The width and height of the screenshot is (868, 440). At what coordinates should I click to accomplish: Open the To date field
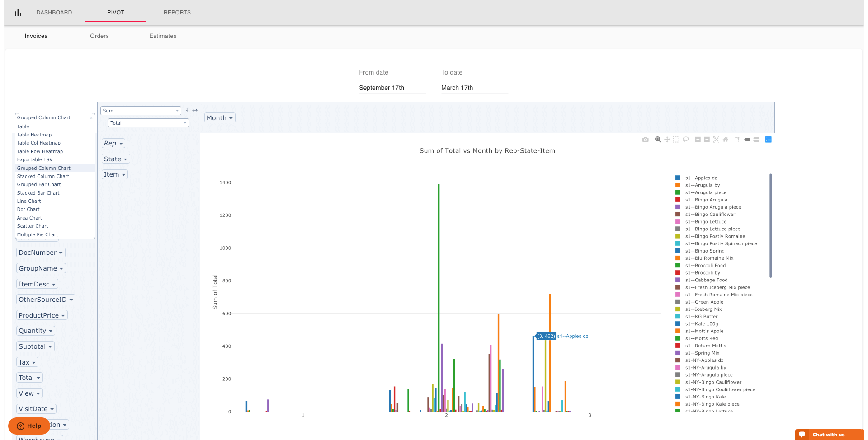[x=475, y=88]
